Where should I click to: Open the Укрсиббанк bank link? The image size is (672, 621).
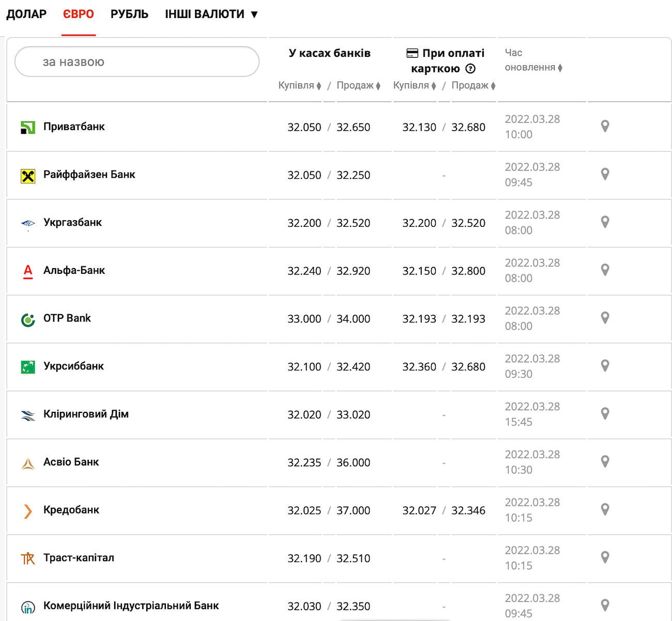click(x=73, y=366)
